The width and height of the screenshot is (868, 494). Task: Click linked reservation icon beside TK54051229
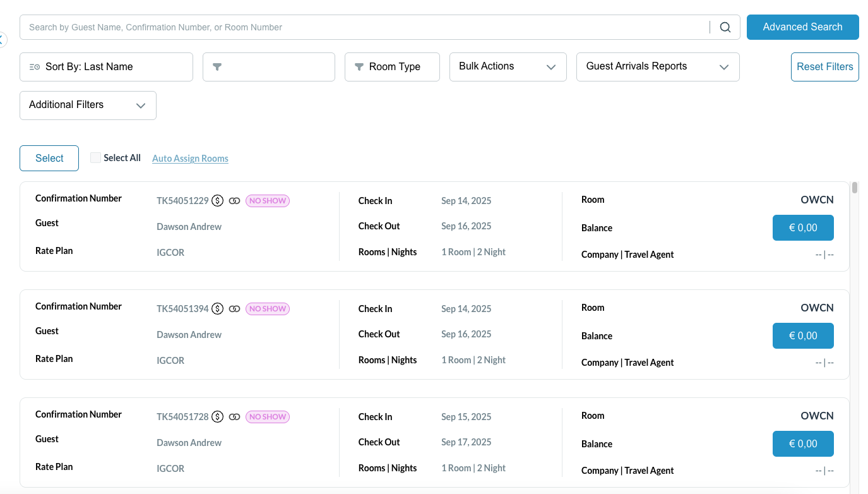pyautogui.click(x=234, y=201)
